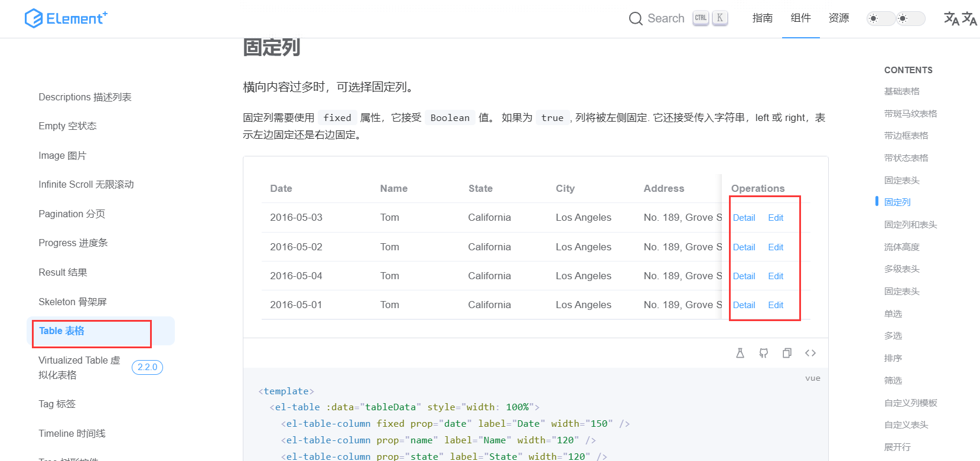Viewport: 980px width, 461px height.
Task: Jump to 多级表头 in contents
Action: coord(902,269)
